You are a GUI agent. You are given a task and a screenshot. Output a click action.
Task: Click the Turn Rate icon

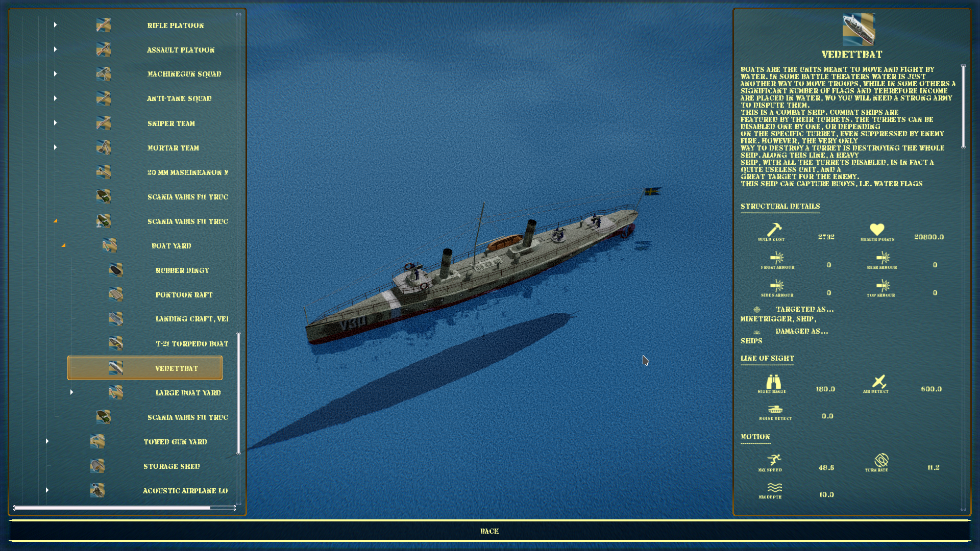tap(881, 460)
